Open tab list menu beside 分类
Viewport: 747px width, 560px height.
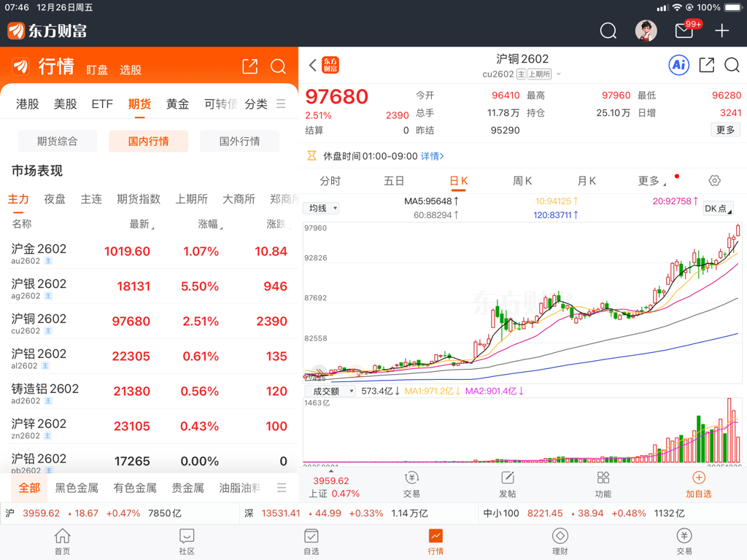(x=281, y=104)
